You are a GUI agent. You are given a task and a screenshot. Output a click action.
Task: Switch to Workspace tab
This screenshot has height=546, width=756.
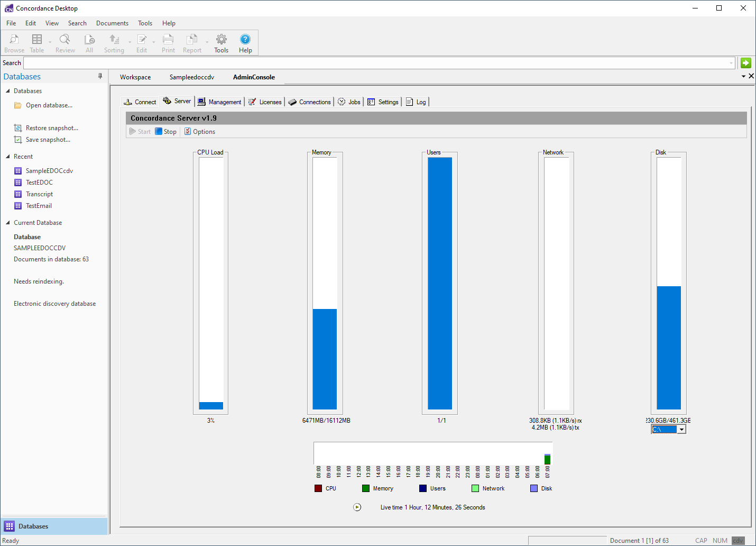pos(135,77)
